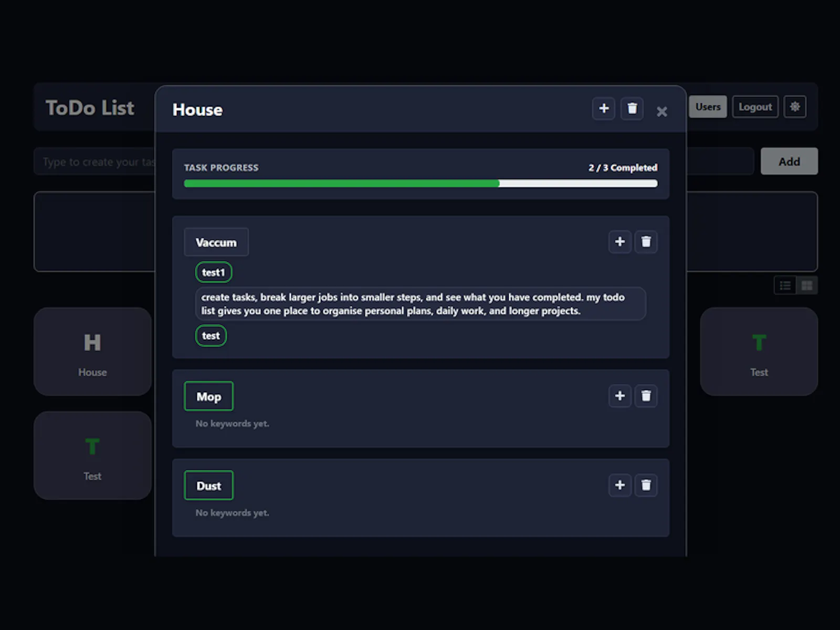Add a keyword to the Dust task
Viewport: 840px width, 630px height.
pyautogui.click(x=620, y=485)
